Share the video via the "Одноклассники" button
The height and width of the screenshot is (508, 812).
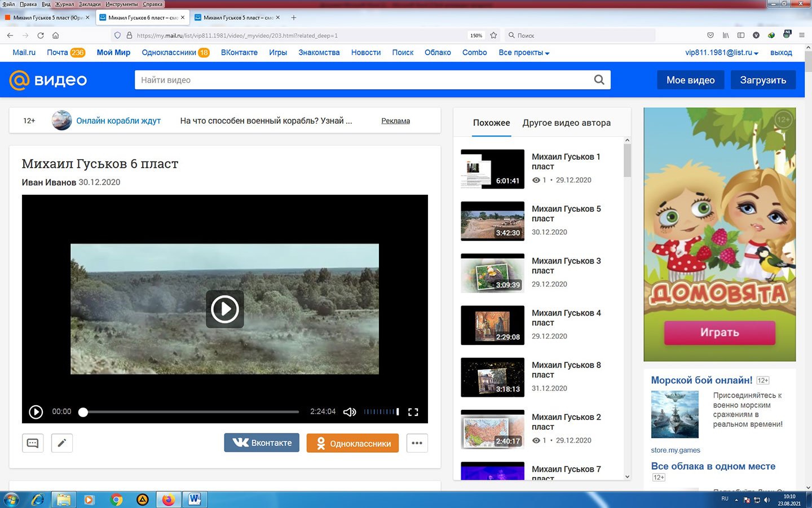tap(352, 443)
